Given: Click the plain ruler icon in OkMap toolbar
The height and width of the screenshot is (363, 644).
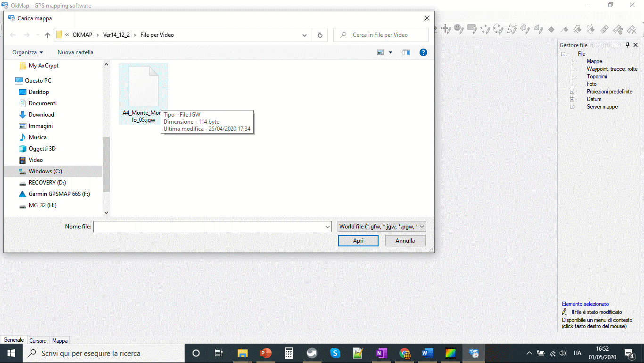Looking at the screenshot, I should coord(604,29).
